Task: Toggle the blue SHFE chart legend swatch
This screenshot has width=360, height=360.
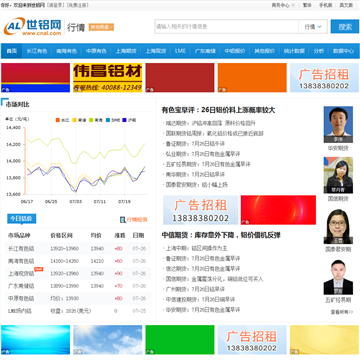Action: point(108,120)
